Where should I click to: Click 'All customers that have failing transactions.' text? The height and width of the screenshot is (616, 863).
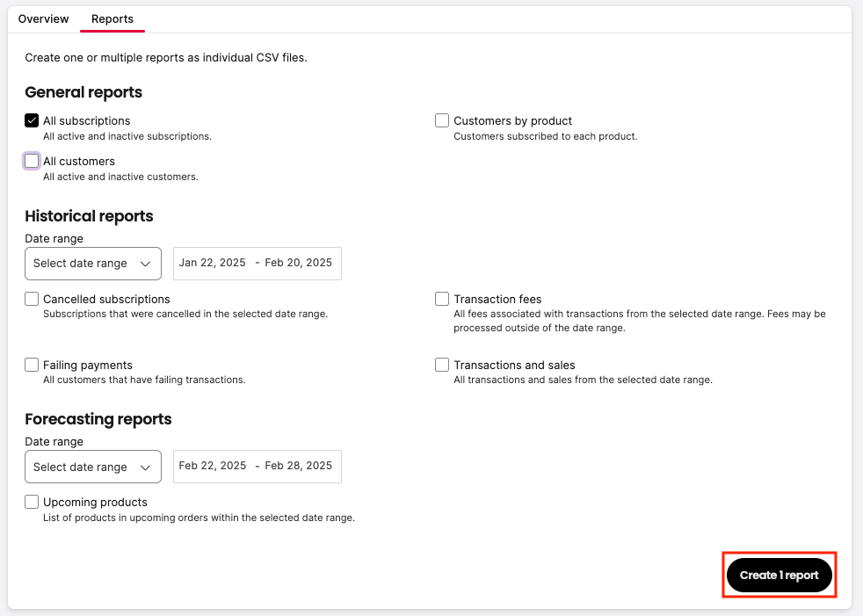pos(144,380)
